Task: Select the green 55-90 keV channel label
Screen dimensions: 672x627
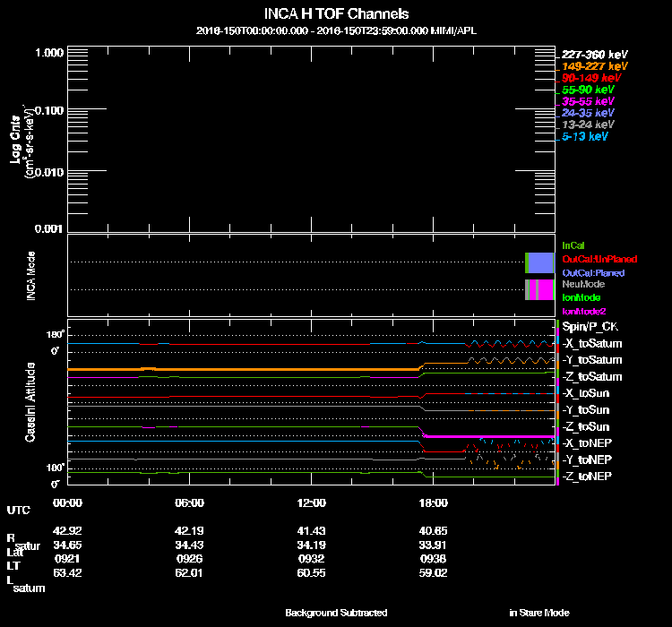Action: pos(587,90)
